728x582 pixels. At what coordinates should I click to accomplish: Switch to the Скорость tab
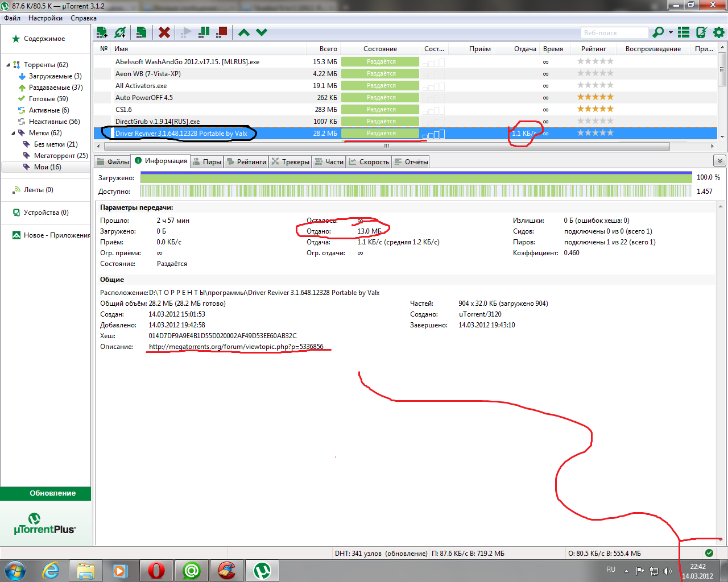click(x=369, y=162)
